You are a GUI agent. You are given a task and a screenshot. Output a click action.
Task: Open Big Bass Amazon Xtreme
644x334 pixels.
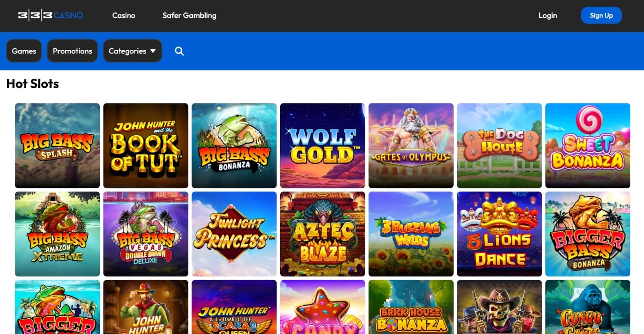point(57,234)
